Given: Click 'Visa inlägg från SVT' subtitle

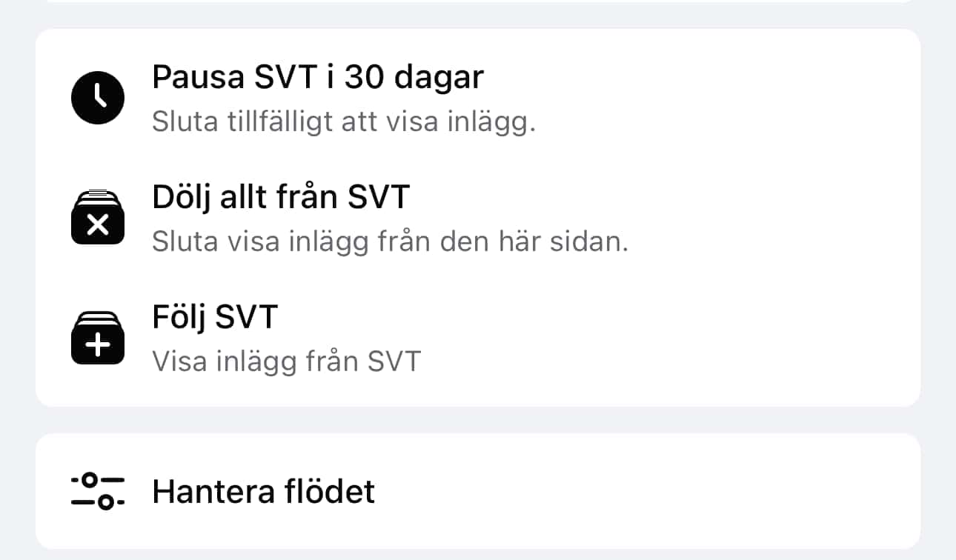Looking at the screenshot, I should (286, 361).
